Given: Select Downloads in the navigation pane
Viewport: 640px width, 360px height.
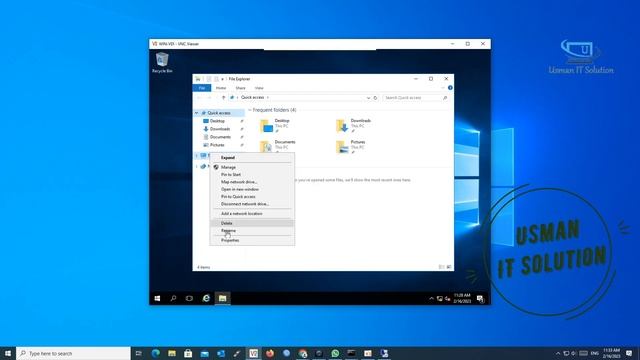Looking at the screenshot, I should pyautogui.click(x=220, y=129).
